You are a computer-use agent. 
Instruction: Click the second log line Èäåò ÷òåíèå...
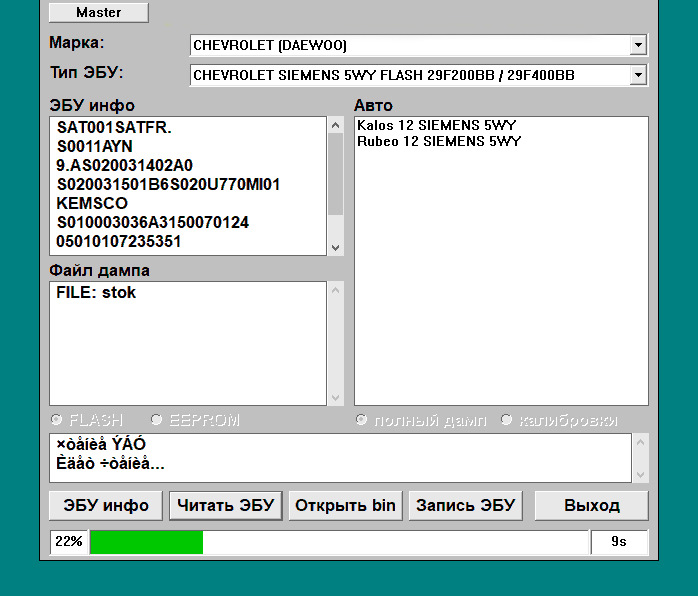pos(110,463)
